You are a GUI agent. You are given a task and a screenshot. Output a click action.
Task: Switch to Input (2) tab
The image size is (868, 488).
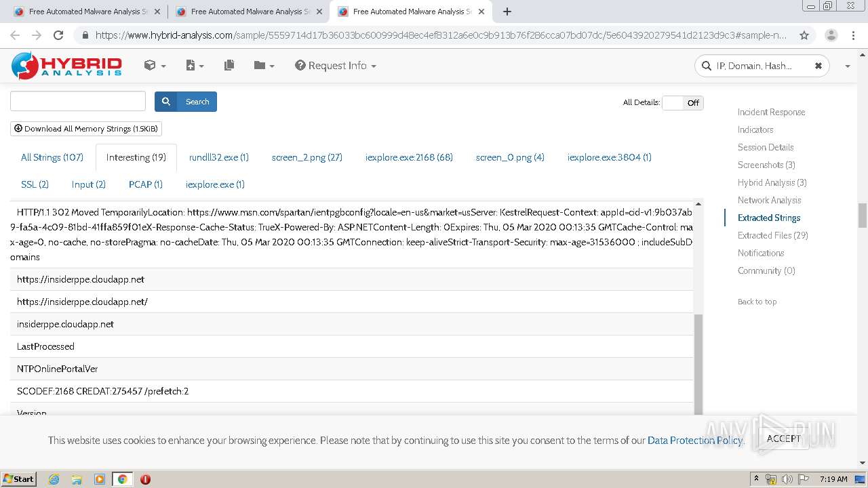point(89,184)
